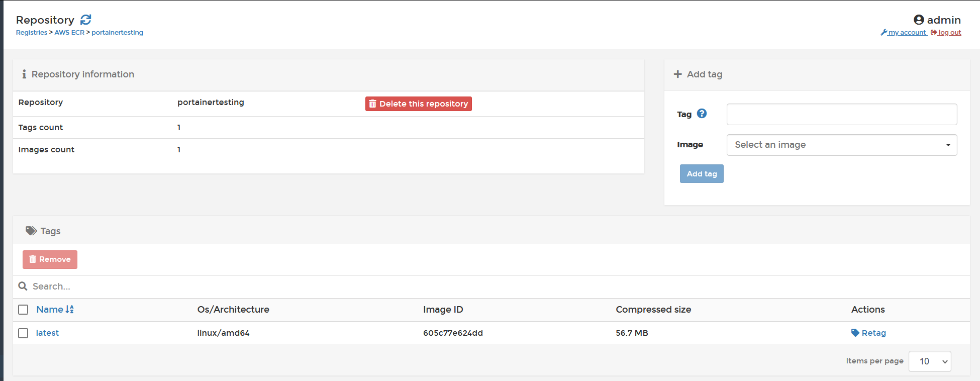Click the admin user avatar icon
980x381 pixels.
click(x=919, y=20)
